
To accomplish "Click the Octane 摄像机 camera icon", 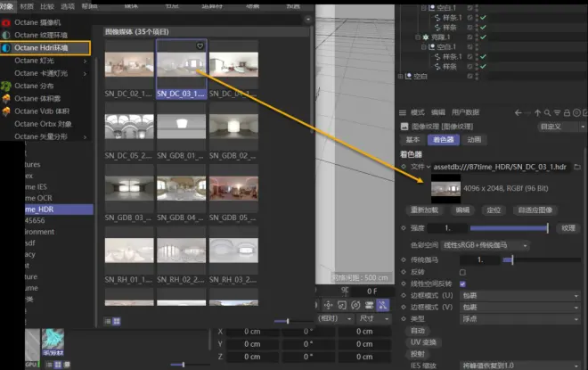I will point(5,22).
